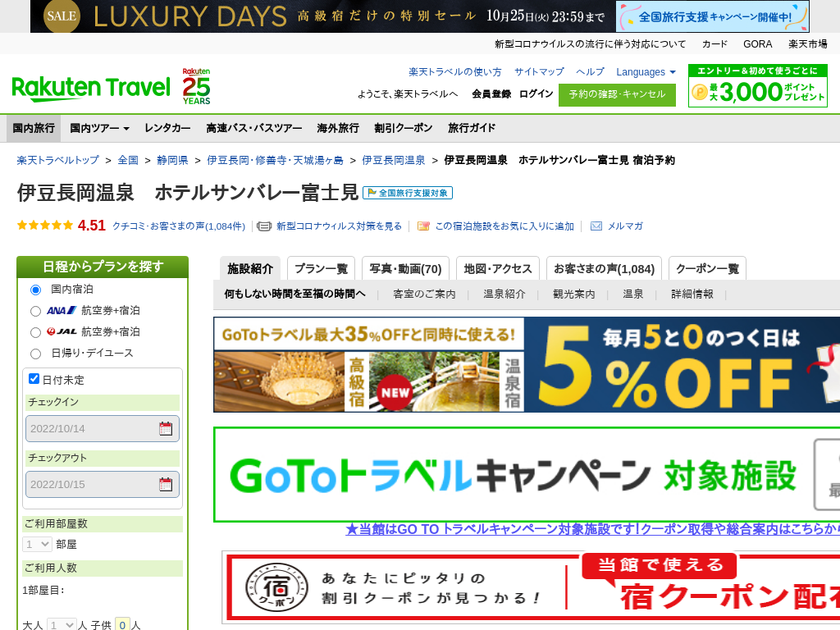The height and width of the screenshot is (630, 840).
Task: Open the 海外旅行 menu item
Action: click(x=338, y=128)
